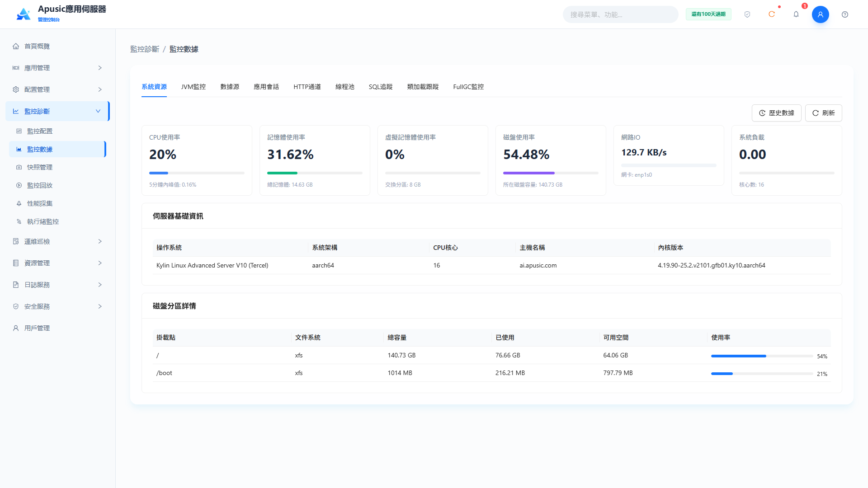The image size is (868, 488).
Task: Click the 用戶管理 person icon
Action: click(x=16, y=328)
